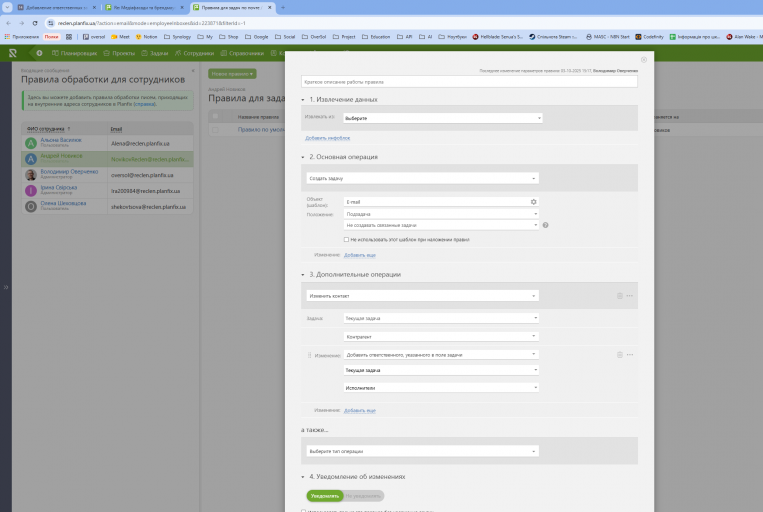Open the Steam wishlist bookmark

point(553,37)
